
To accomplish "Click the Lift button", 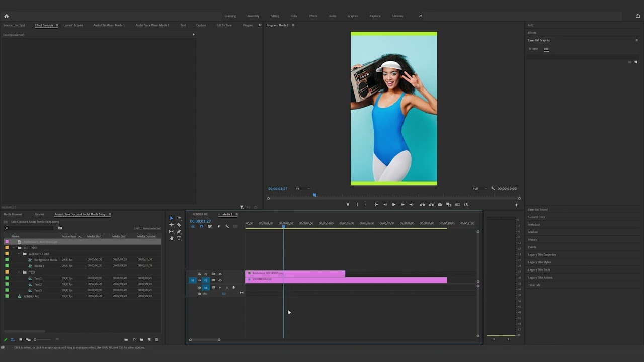I will [x=422, y=205].
